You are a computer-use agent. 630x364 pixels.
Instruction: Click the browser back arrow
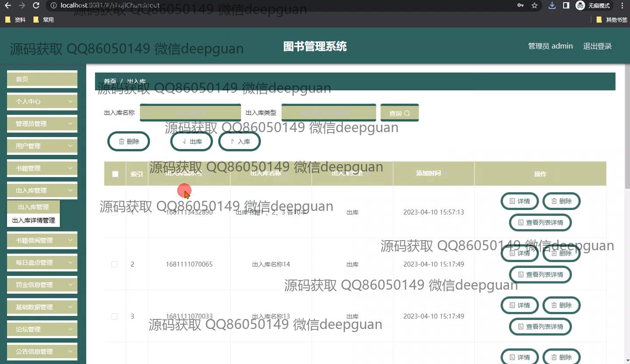coord(8,6)
